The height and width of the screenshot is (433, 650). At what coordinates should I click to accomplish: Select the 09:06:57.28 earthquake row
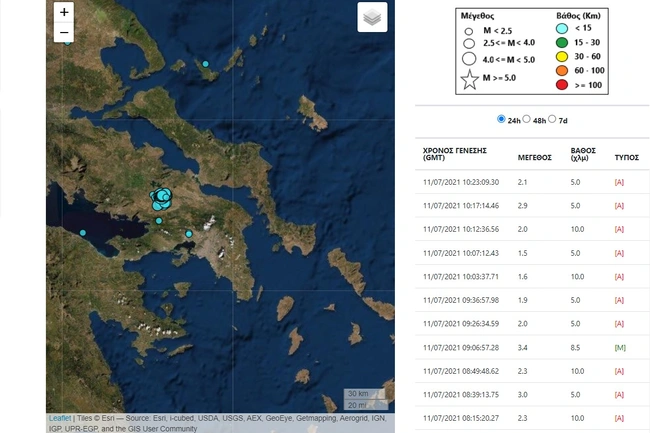(460, 347)
